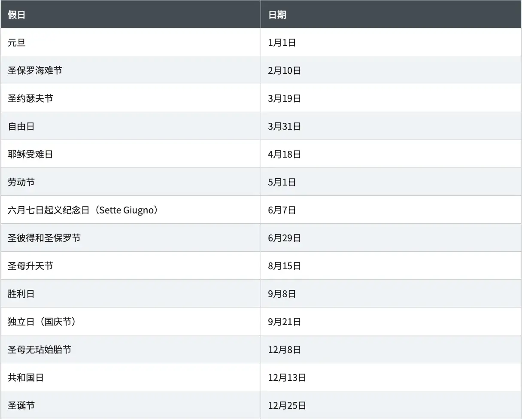
Task: Click the 圣母升天节 holiday name
Action: click(x=30, y=266)
